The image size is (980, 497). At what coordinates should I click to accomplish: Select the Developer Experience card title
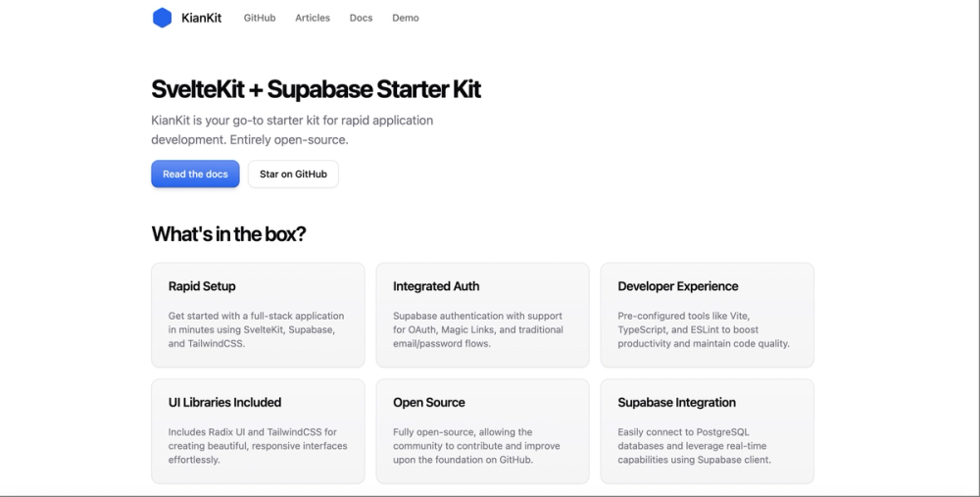point(677,286)
